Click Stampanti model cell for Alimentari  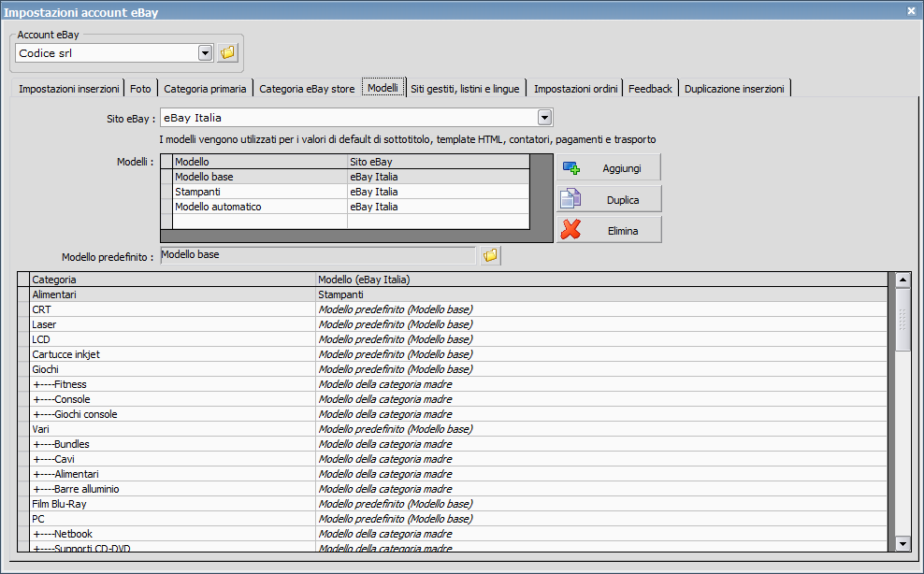tap(601, 294)
